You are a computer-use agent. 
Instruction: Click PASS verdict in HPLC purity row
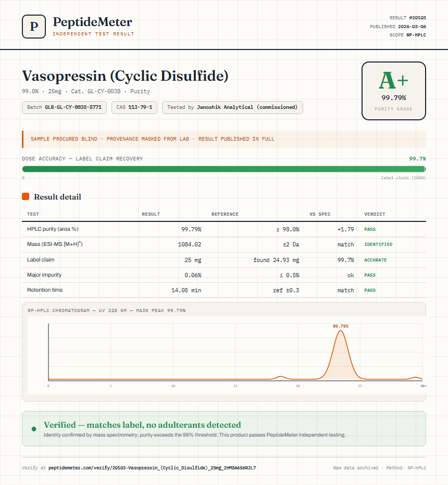tap(370, 229)
